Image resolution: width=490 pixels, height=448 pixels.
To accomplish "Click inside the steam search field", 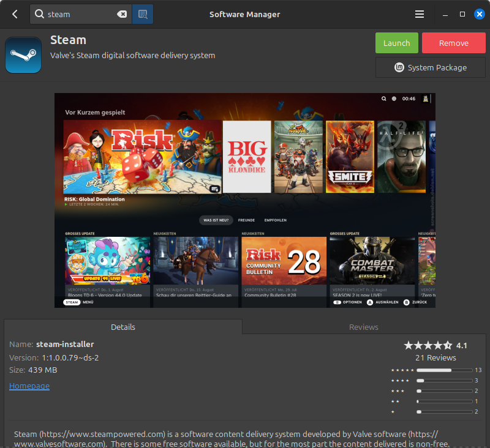I will (x=81, y=14).
